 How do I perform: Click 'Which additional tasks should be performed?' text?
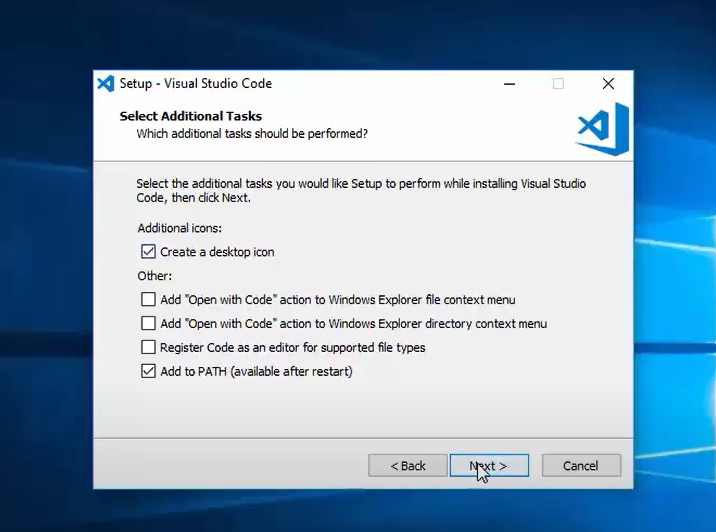pos(252,134)
